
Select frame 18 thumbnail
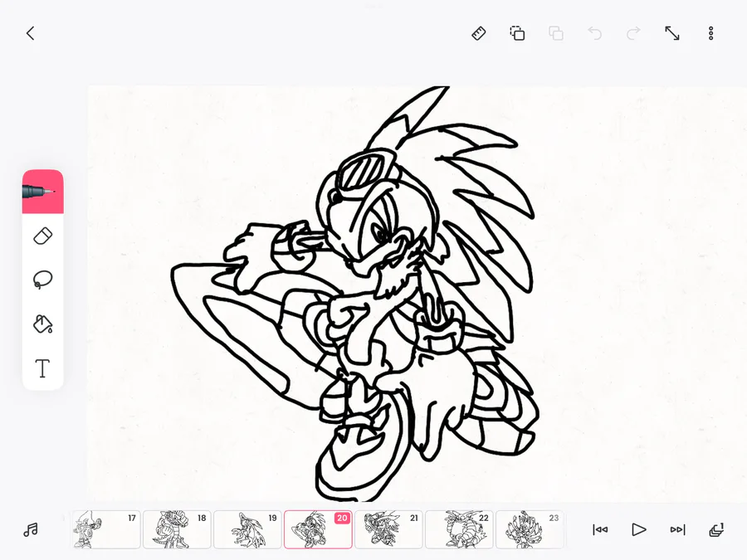coord(177,529)
